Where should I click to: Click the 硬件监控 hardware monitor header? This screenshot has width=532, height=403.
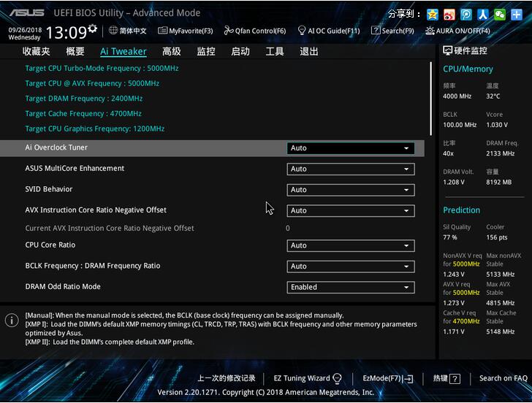[x=465, y=51]
